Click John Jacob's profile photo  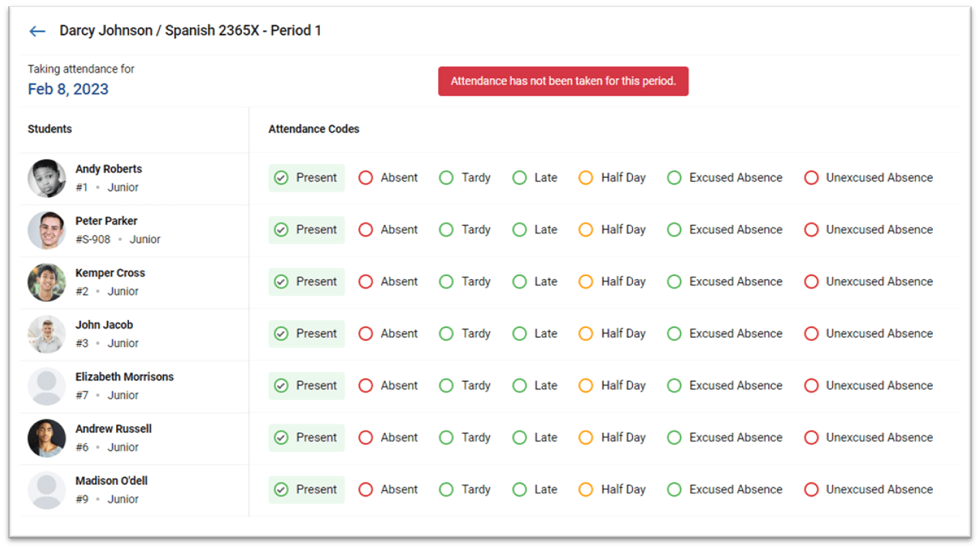[x=46, y=334]
